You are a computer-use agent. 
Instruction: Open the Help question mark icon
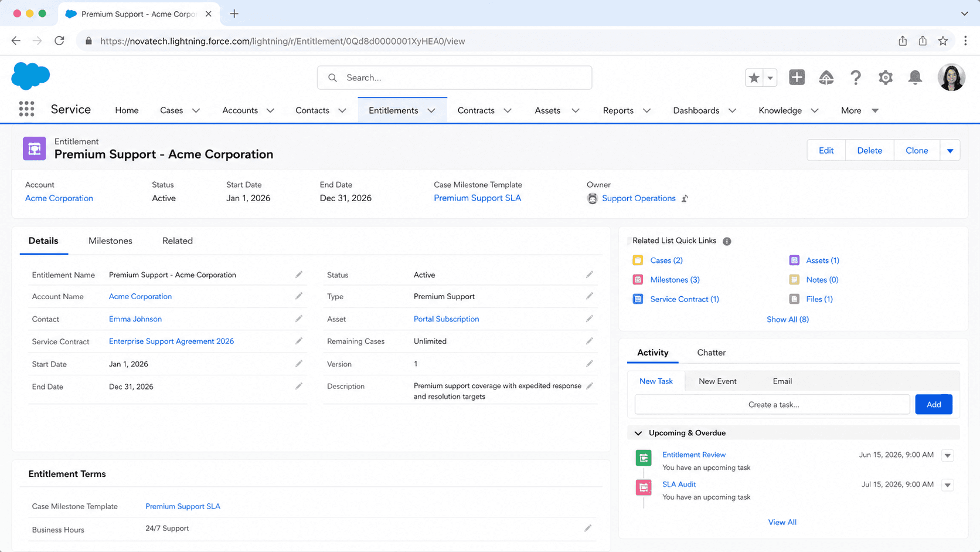[856, 77]
